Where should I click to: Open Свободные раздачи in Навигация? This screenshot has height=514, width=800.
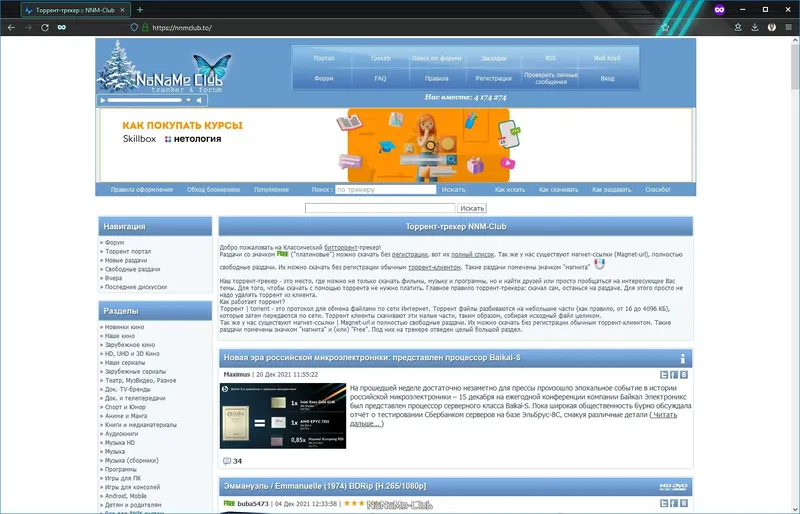[132, 269]
